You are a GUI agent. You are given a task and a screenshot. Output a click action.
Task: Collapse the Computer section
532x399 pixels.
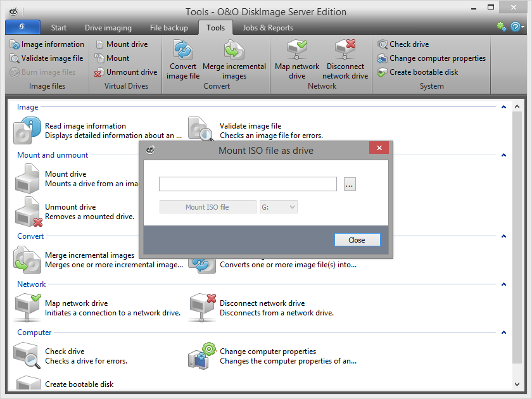point(504,332)
